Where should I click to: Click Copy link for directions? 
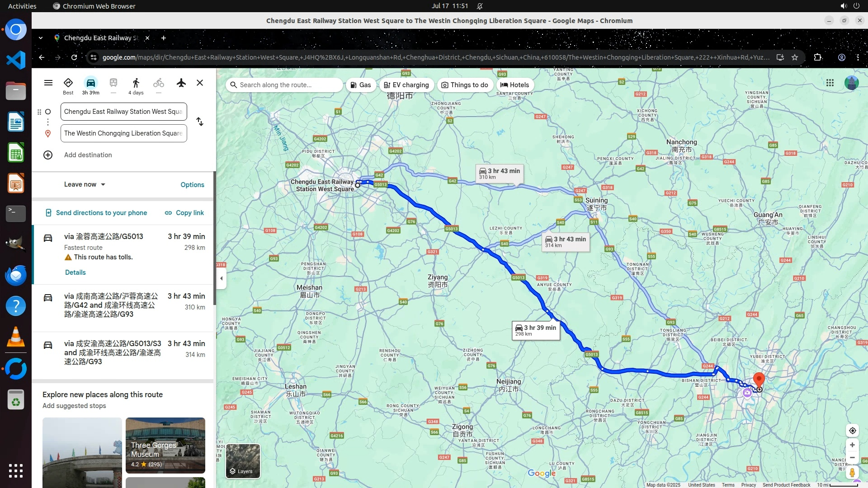pos(184,213)
